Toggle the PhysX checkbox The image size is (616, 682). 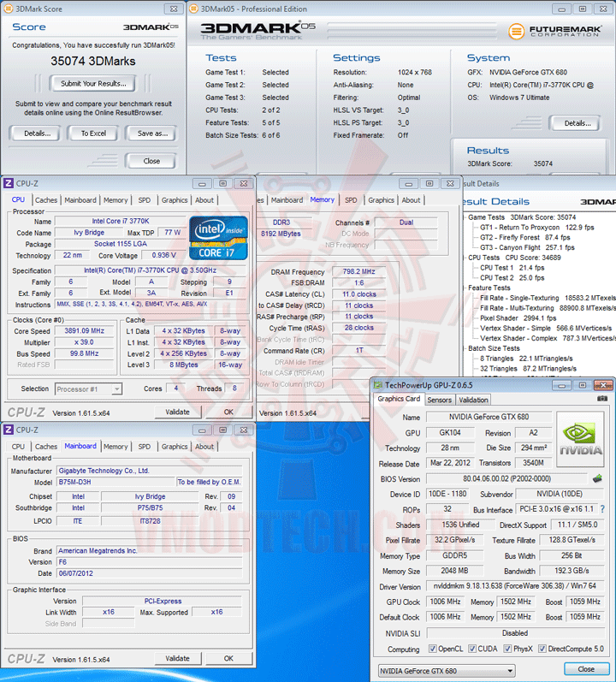pyautogui.click(x=507, y=649)
